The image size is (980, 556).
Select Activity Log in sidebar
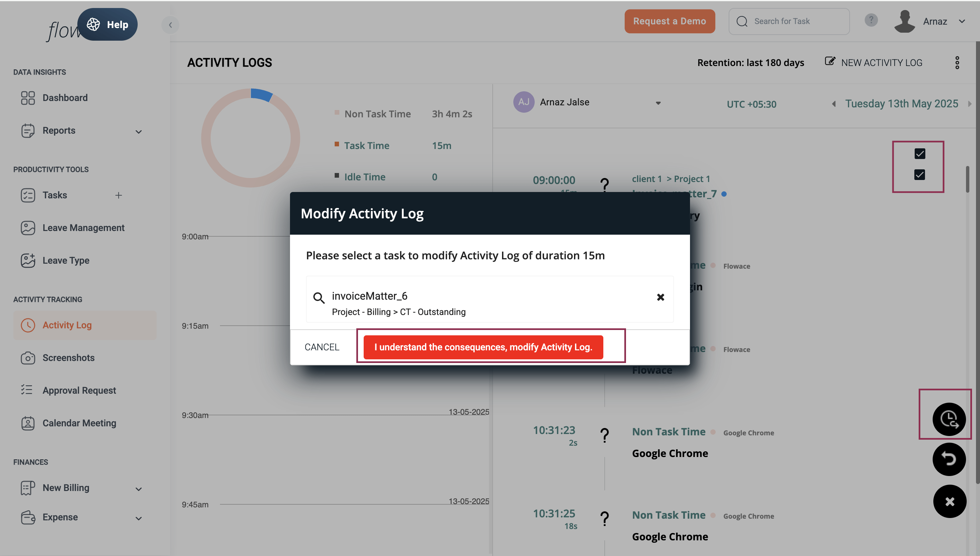click(85, 325)
